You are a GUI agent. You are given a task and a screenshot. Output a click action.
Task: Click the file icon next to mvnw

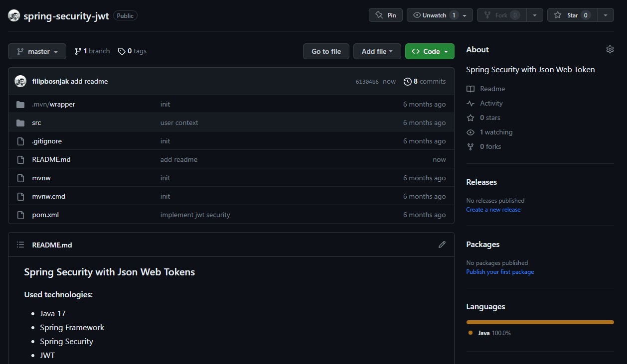pyautogui.click(x=20, y=178)
